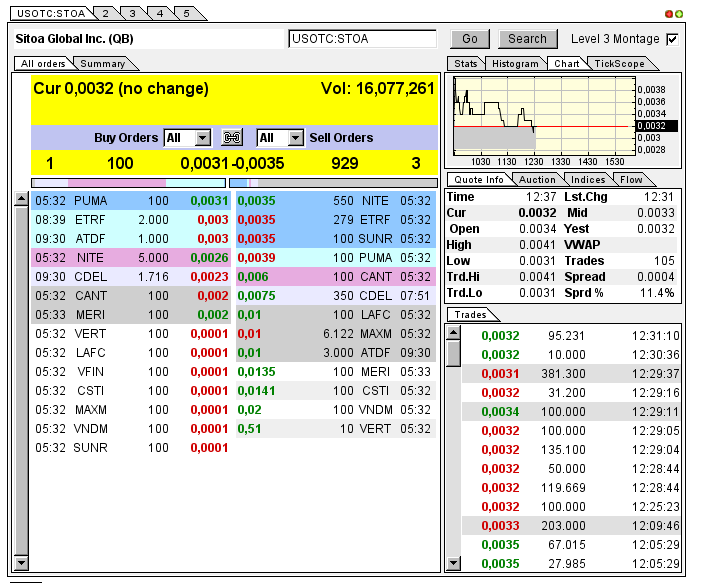
Task: Open the Sell Orders filter dropdown
Action: coord(295,138)
